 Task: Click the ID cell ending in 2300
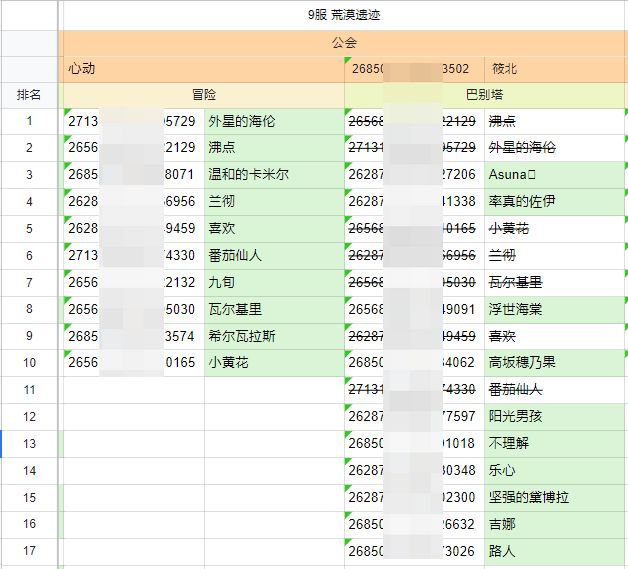coord(414,498)
